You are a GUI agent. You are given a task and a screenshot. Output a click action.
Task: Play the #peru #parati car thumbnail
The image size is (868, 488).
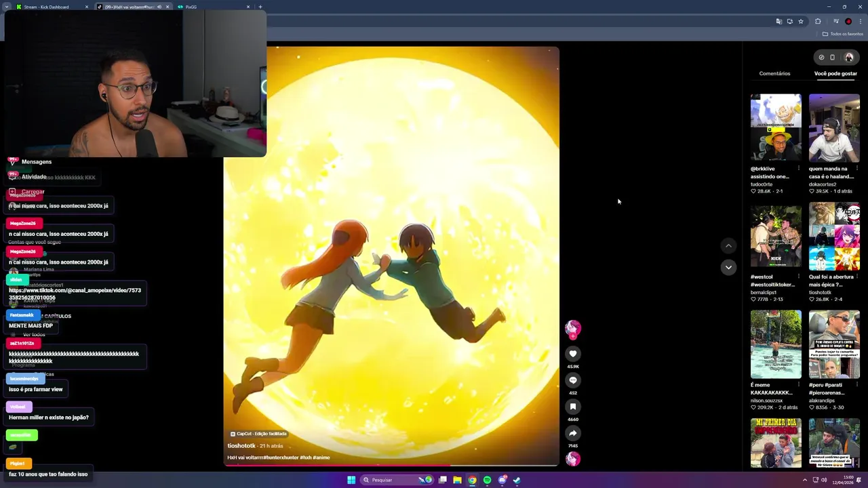point(834,344)
